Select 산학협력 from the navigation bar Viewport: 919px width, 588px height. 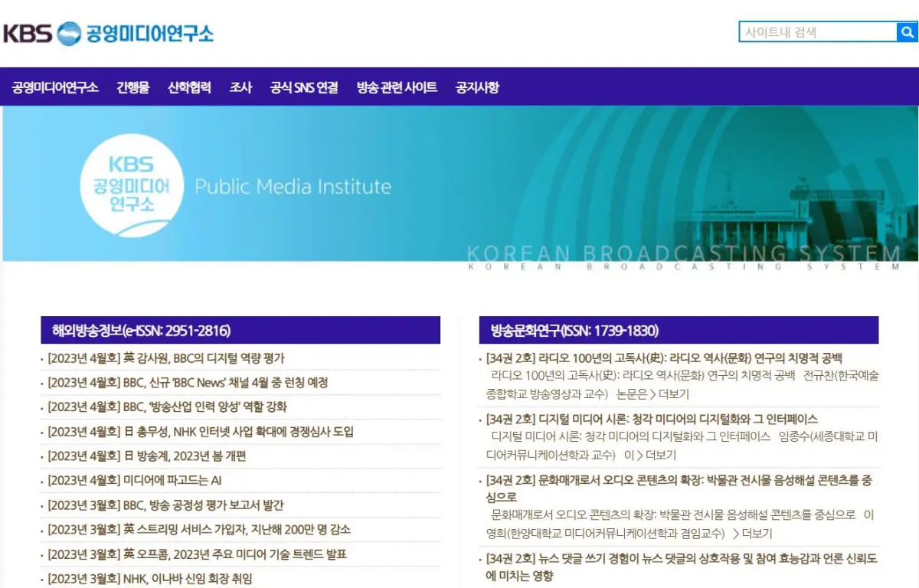pos(189,87)
